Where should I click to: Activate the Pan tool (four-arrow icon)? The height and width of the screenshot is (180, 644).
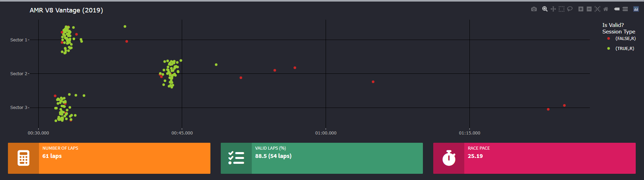click(x=553, y=9)
